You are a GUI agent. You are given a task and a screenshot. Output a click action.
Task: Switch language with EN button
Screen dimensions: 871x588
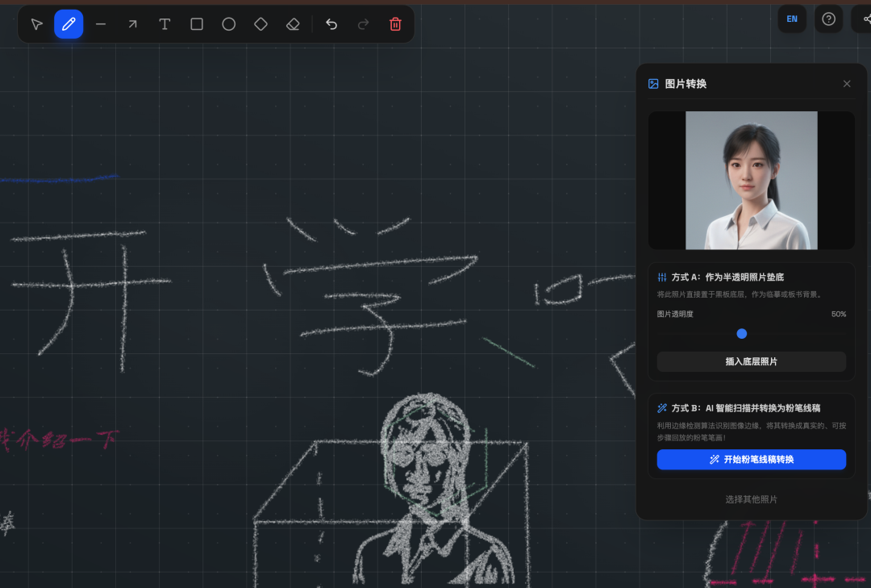coord(792,19)
